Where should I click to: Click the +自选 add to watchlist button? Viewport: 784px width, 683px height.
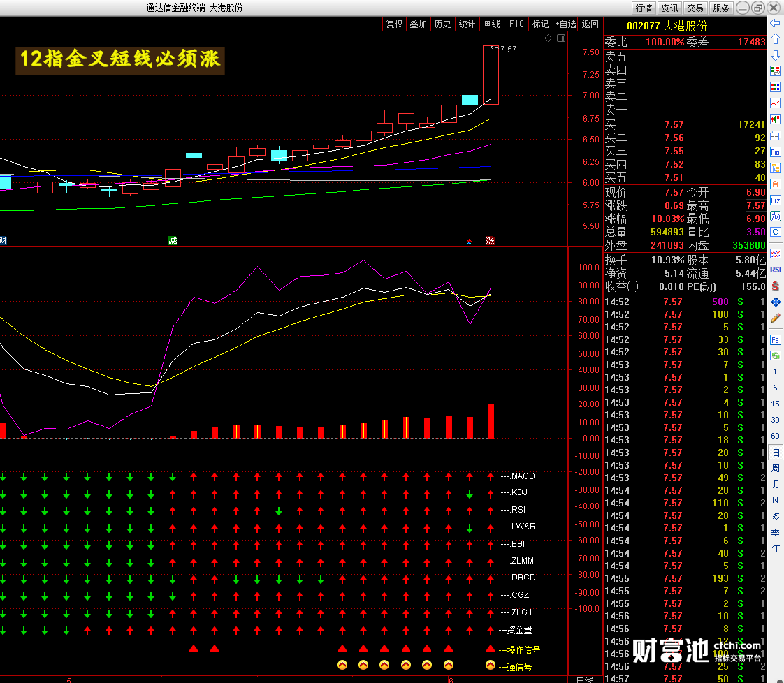click(565, 24)
